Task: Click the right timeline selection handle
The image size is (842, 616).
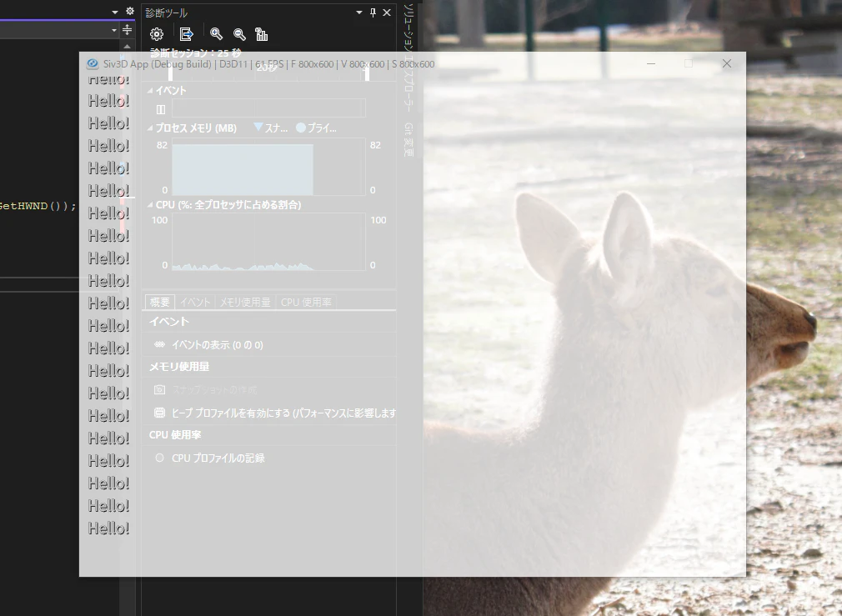Action: coord(368,73)
